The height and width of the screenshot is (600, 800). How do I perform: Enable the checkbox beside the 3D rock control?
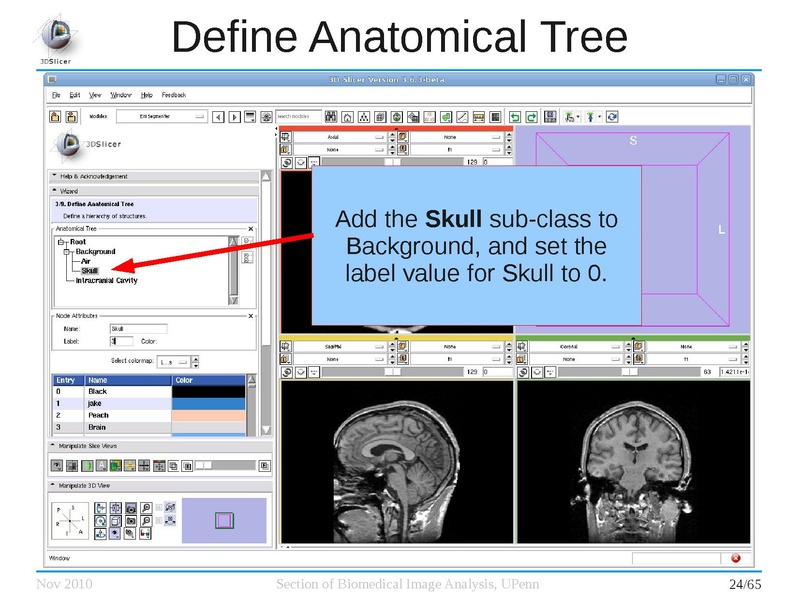[x=158, y=520]
